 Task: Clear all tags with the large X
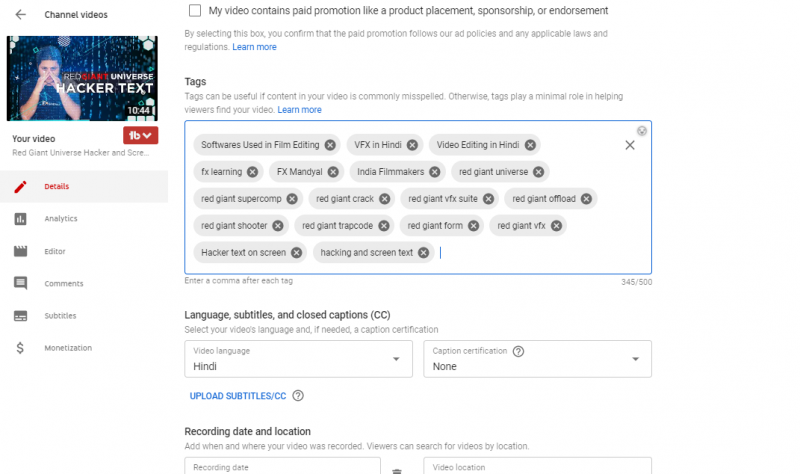[x=630, y=145]
